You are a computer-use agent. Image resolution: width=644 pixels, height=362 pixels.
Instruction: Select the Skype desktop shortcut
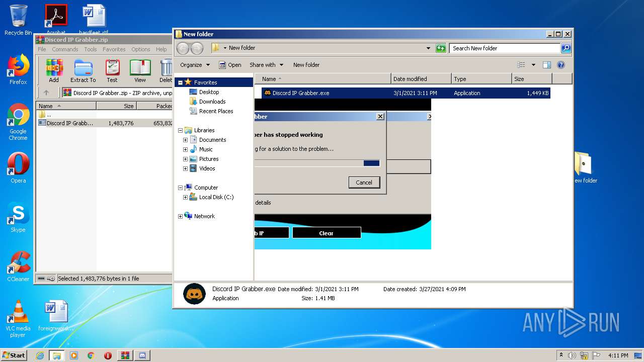tap(18, 217)
